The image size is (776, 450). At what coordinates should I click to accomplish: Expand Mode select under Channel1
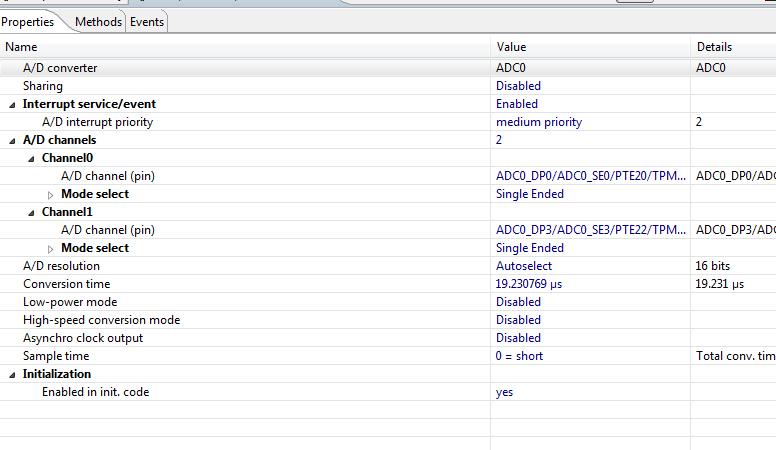(51, 248)
